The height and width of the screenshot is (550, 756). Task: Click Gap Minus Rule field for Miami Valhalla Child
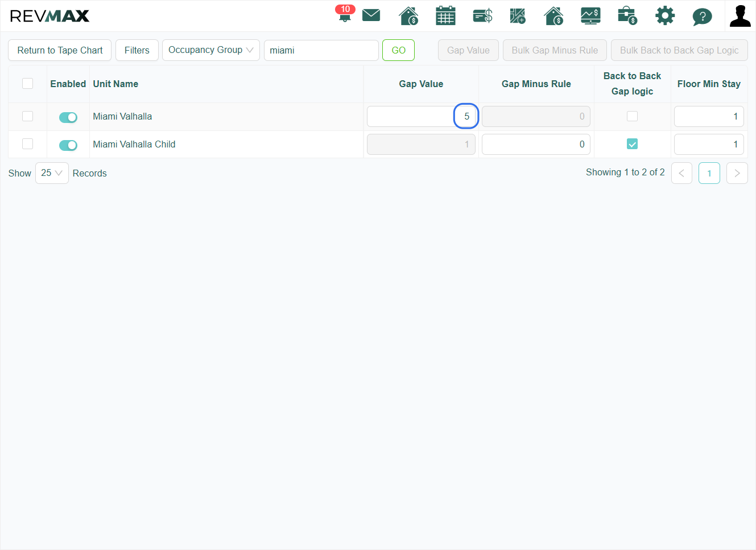536,144
